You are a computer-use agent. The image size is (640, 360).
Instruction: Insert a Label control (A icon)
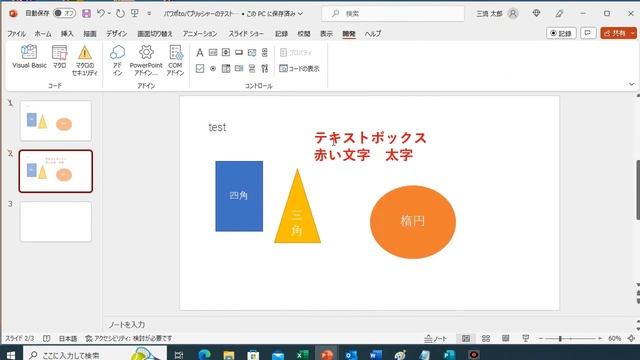[200, 53]
